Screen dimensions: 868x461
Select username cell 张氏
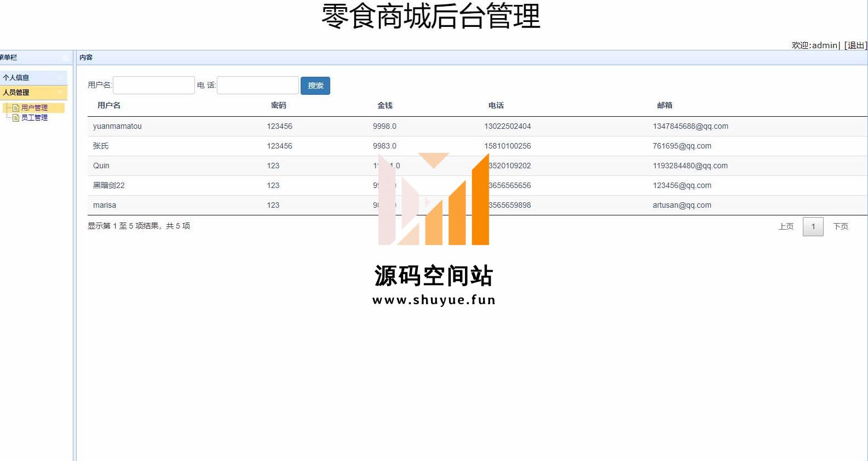coord(101,146)
